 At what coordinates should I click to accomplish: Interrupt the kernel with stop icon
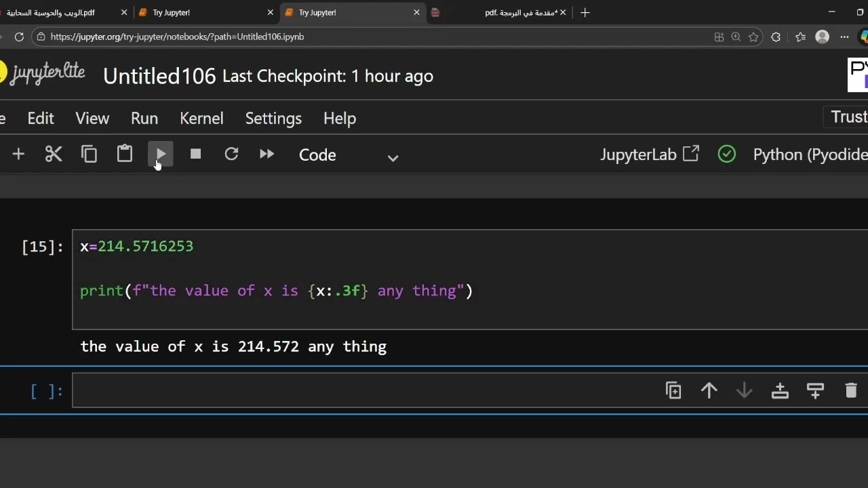(x=196, y=155)
